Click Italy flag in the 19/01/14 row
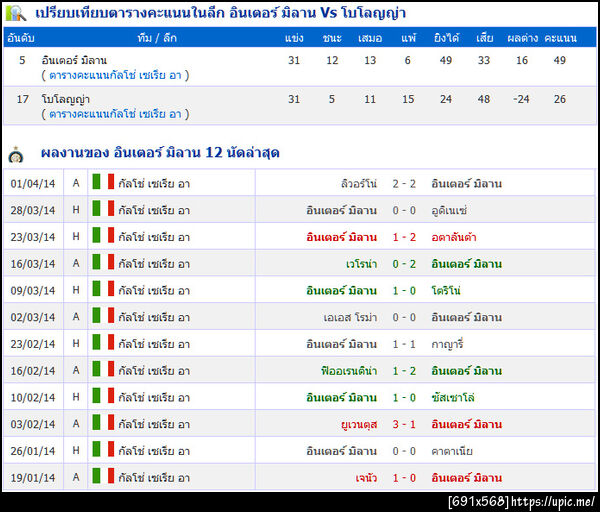Screen dimensions: 600x512 pos(103,476)
